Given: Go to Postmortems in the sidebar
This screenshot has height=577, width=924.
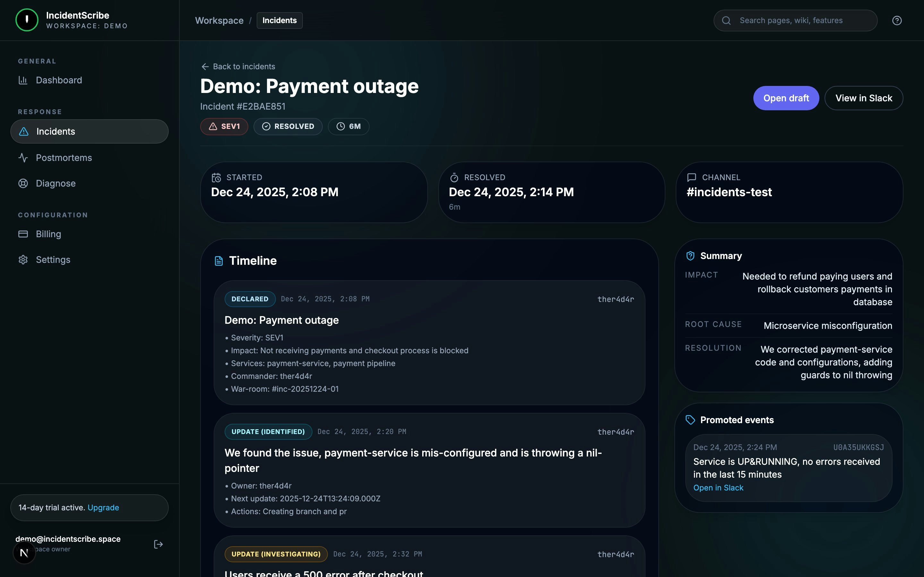Looking at the screenshot, I should [64, 158].
